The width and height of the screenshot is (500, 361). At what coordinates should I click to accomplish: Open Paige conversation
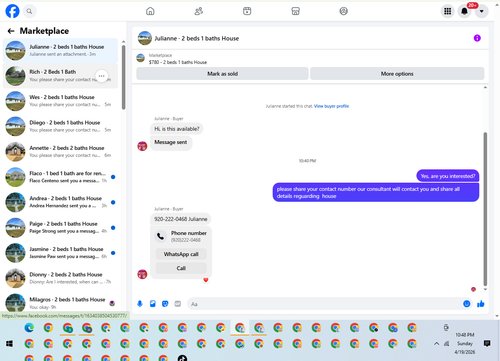pos(60,228)
